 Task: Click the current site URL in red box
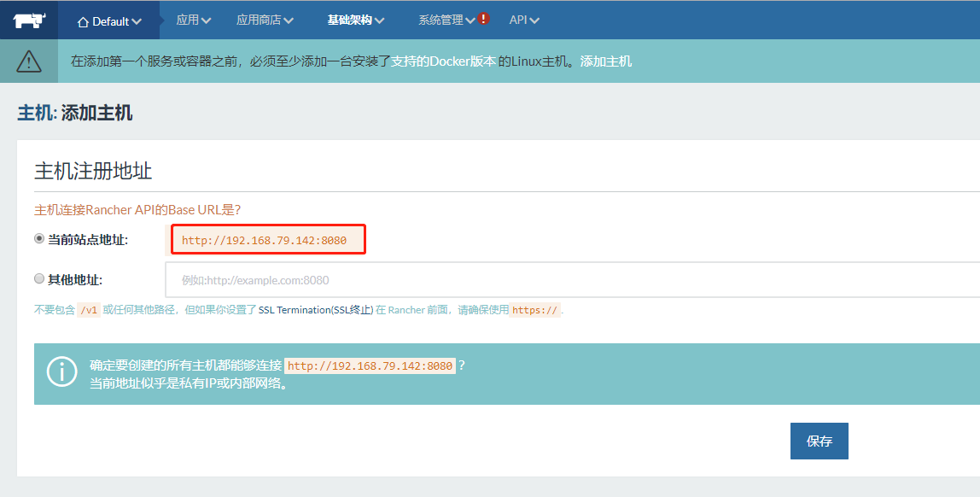point(265,240)
